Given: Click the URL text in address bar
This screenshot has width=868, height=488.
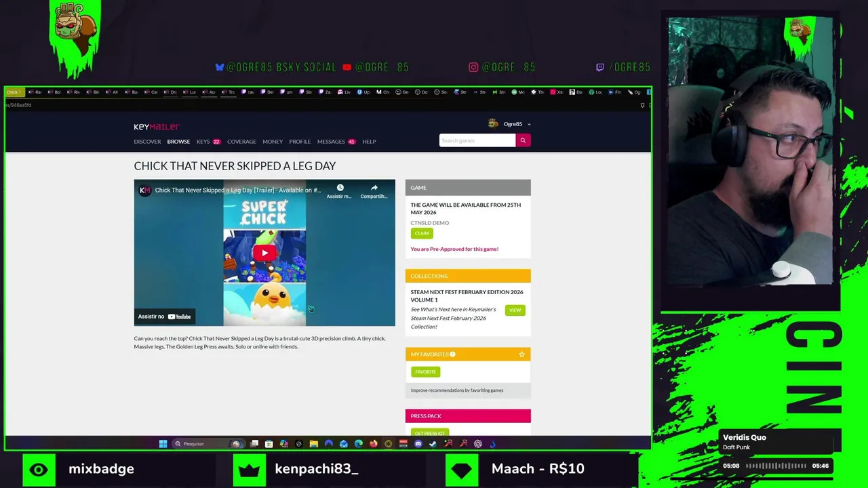Looking at the screenshot, I should pos(19,105).
